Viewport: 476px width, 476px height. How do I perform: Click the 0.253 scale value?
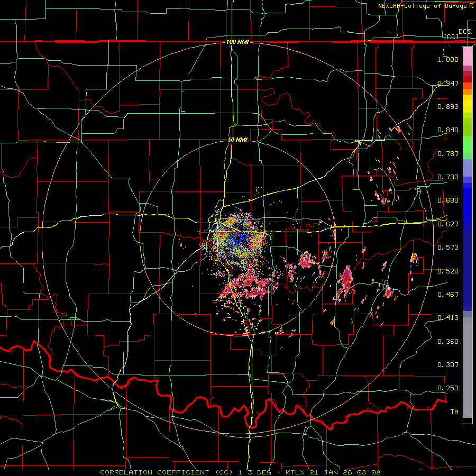click(448, 388)
